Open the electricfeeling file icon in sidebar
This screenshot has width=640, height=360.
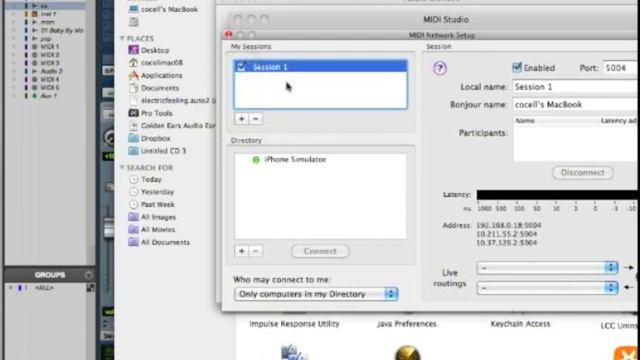(x=133, y=100)
